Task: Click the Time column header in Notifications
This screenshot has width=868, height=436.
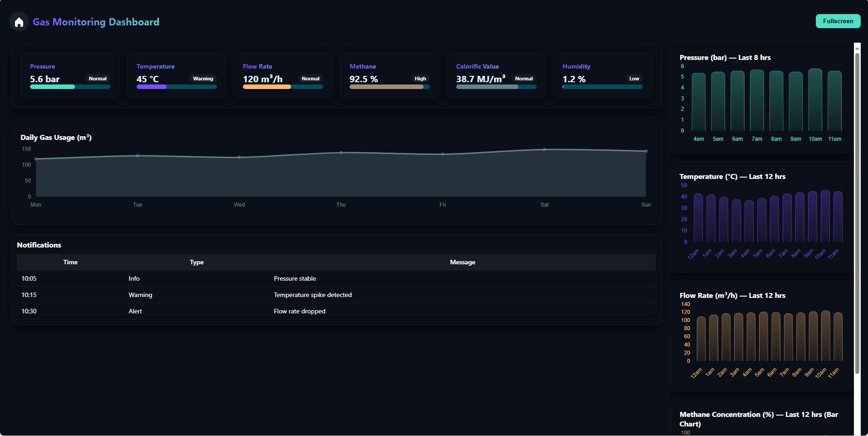Action: tap(70, 262)
